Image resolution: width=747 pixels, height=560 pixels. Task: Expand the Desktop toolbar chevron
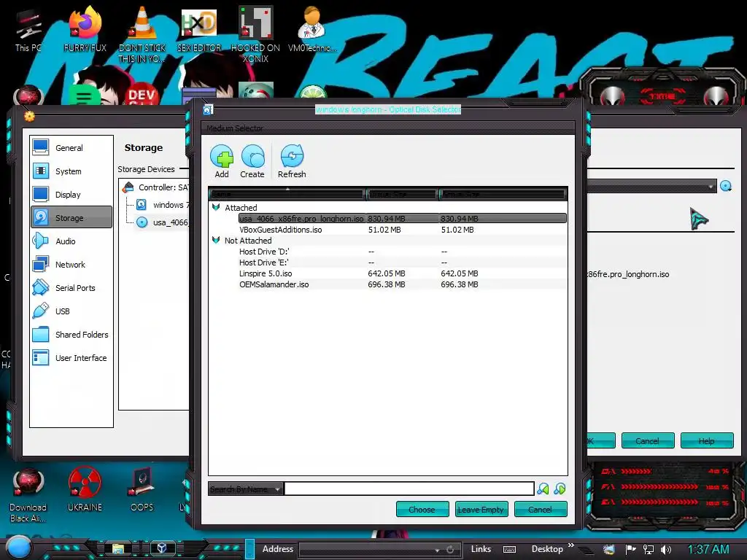coord(570,545)
